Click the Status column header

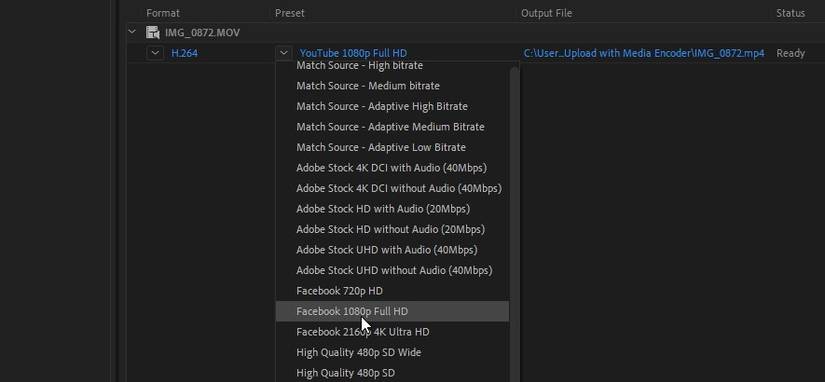click(790, 13)
